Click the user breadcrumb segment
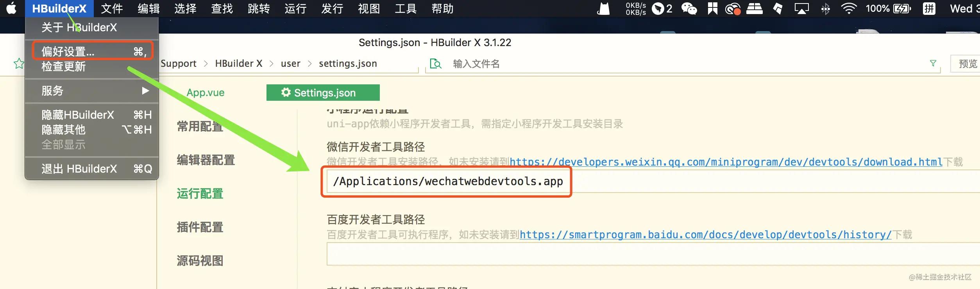The height and width of the screenshot is (289, 980). (291, 64)
